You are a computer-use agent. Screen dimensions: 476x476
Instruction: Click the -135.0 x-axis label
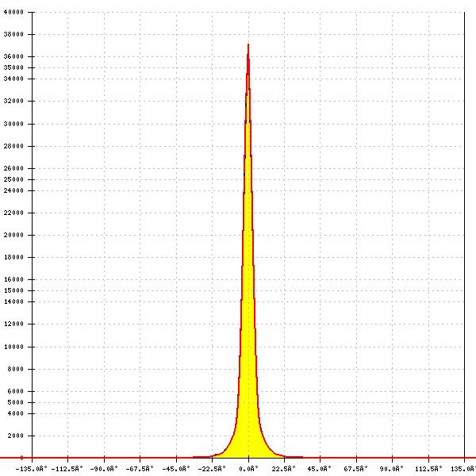[31, 469]
